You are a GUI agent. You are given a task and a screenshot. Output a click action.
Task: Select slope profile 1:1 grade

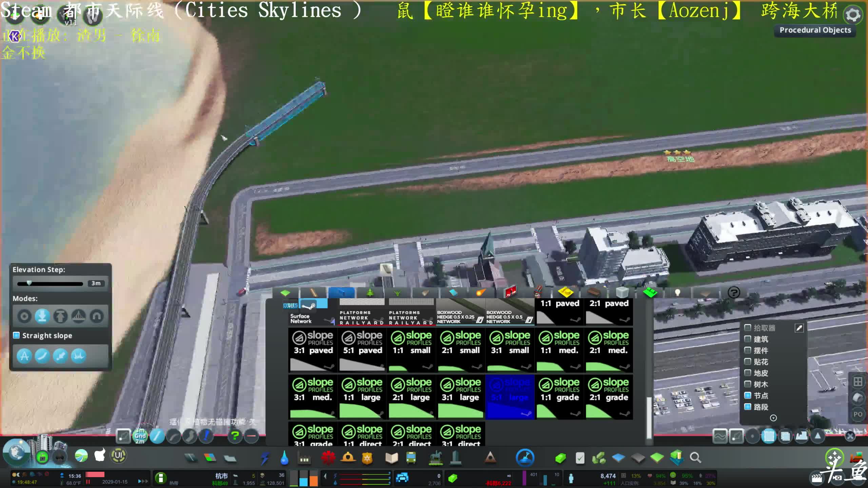click(x=559, y=397)
